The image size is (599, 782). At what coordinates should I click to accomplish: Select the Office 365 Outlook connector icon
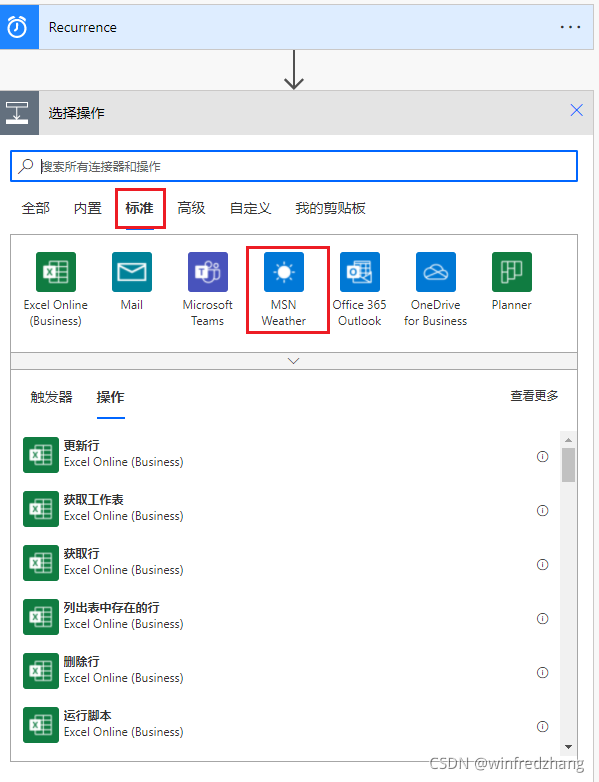tap(360, 272)
